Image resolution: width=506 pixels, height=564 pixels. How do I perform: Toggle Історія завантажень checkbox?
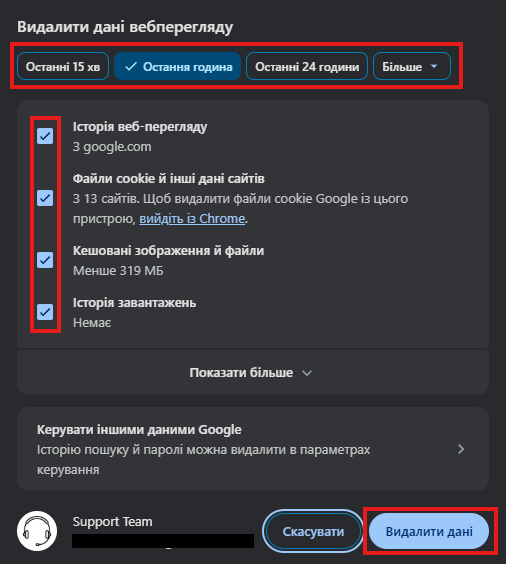pyautogui.click(x=45, y=312)
